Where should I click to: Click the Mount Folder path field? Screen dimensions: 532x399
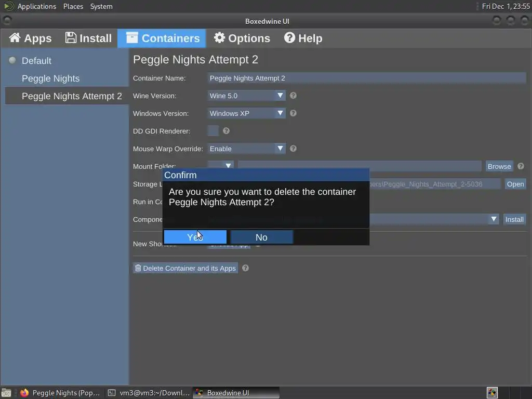point(360,166)
